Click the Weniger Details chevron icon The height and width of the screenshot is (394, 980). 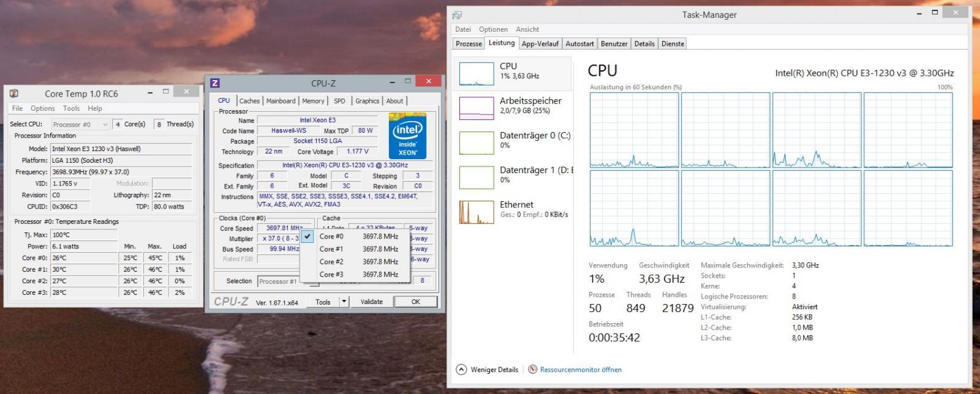coord(461,370)
